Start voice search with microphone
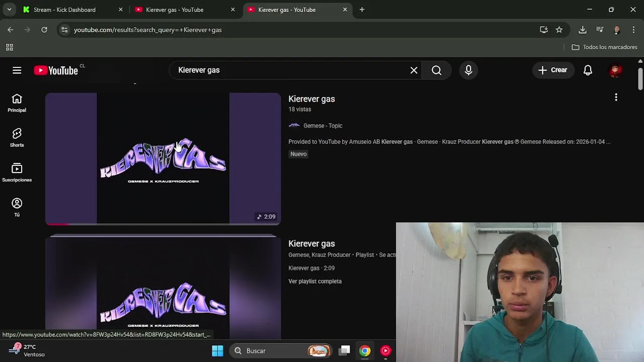This screenshot has width=644, height=362. click(x=468, y=70)
